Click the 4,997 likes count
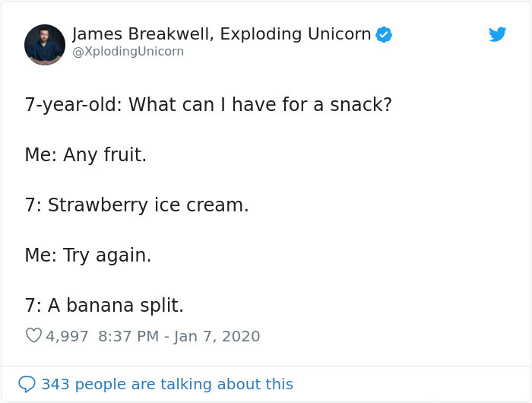Image resolution: width=532 pixels, height=403 pixels. pyautogui.click(x=68, y=335)
